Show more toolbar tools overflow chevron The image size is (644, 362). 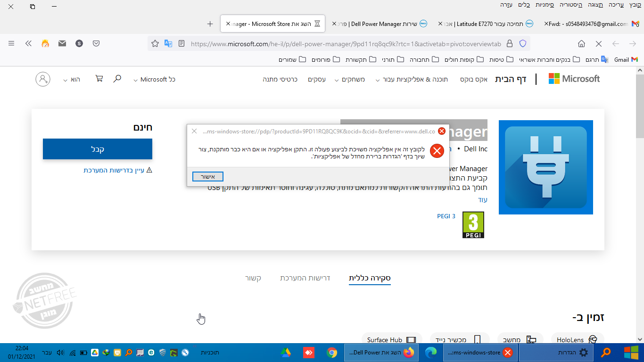28,43
